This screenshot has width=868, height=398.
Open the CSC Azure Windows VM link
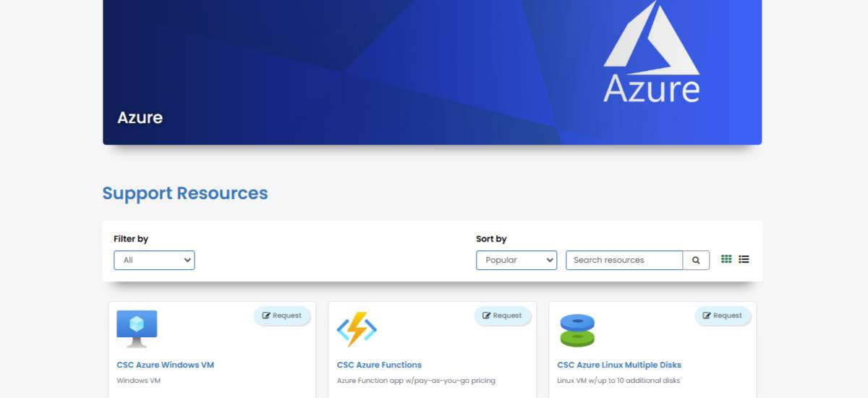tap(165, 365)
